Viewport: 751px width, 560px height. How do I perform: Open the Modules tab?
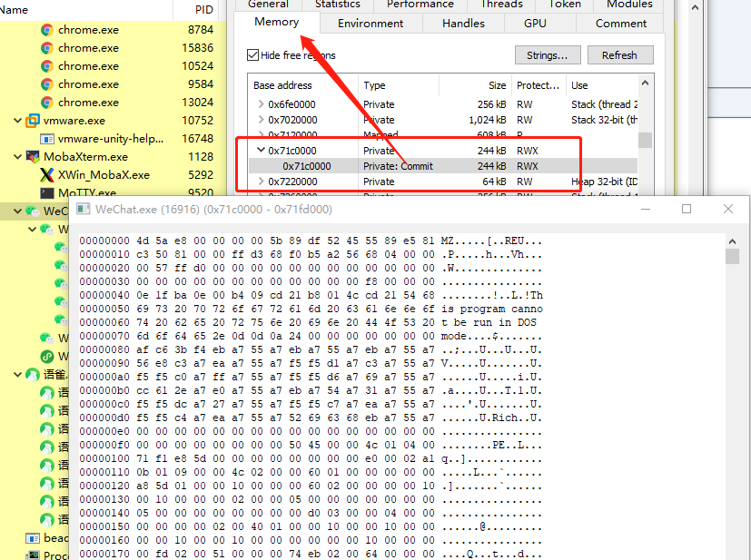[x=629, y=5]
